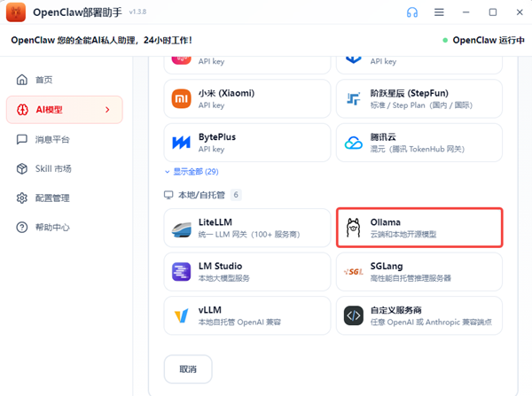This screenshot has width=532, height=396.
Task: Open the Skill 市场 menu item
Action: pos(65,168)
